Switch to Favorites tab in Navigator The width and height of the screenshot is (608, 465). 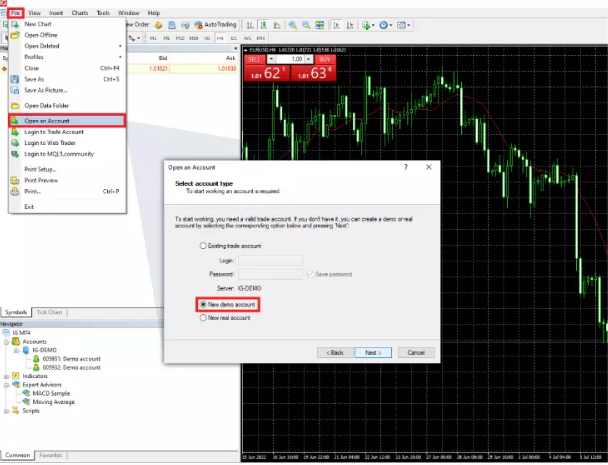pyautogui.click(x=51, y=455)
